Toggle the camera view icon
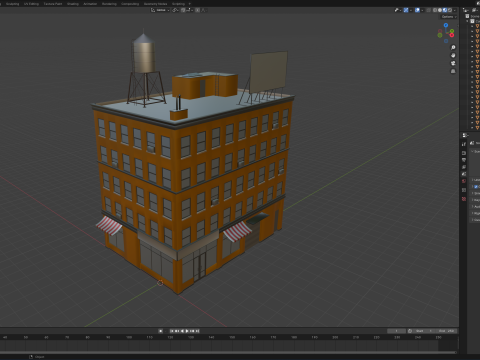This screenshot has height=360, width=480. coord(453,63)
